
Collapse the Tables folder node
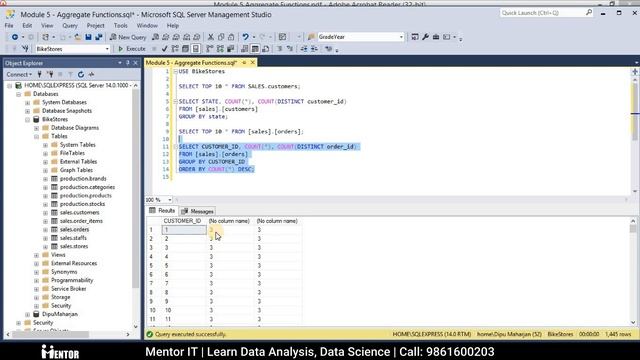(37, 137)
